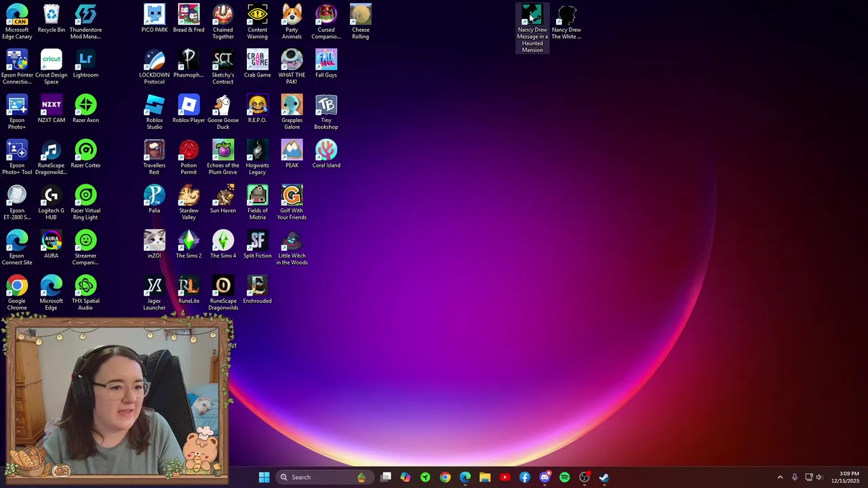This screenshot has height=488, width=868.
Task: Select the Split Fiction icon
Action: click(x=257, y=245)
